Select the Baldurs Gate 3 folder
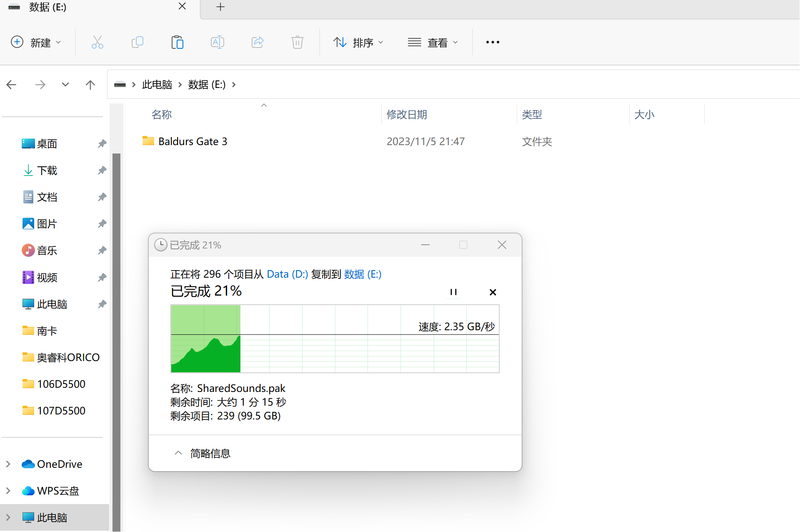The image size is (800, 532). (185, 141)
